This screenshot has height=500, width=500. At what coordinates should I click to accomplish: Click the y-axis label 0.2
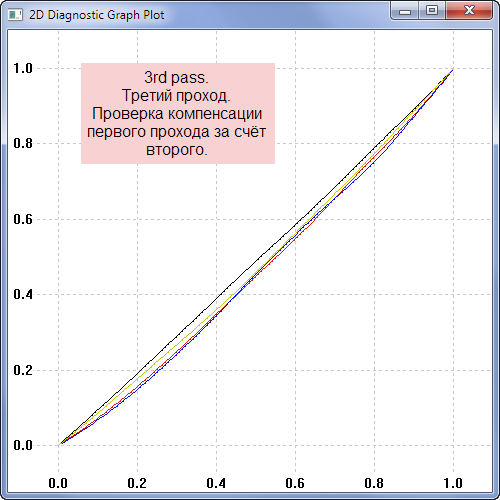[23, 370]
